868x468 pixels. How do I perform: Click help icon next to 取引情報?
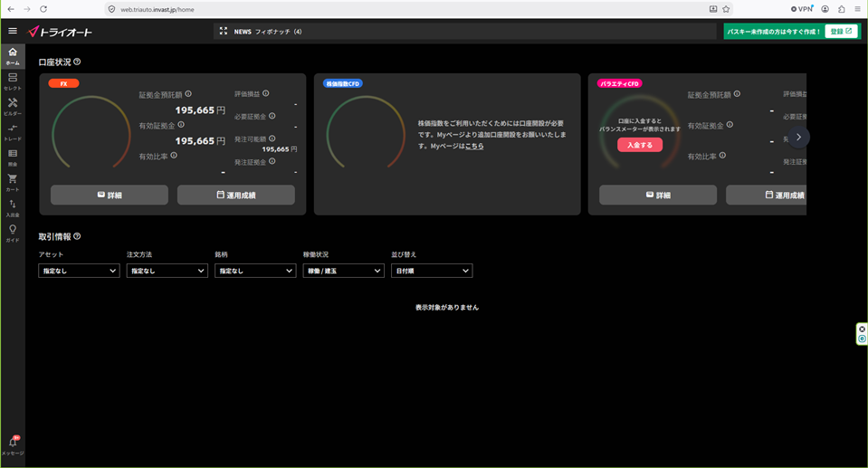77,236
